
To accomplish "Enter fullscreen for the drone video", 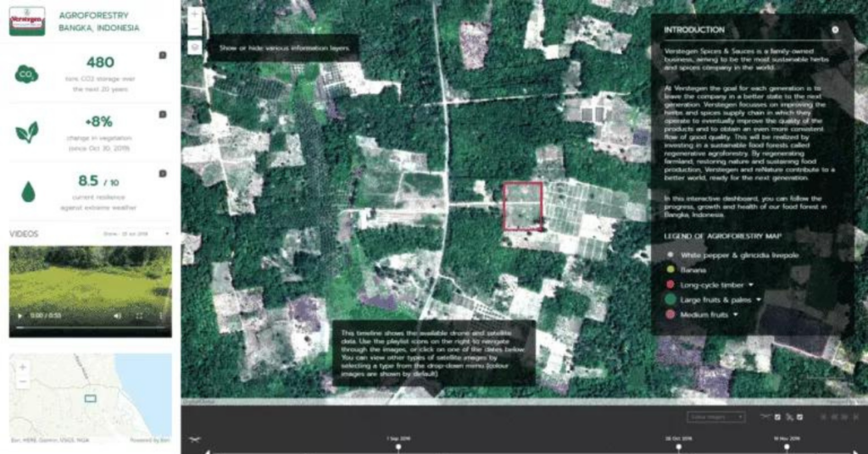I will pyautogui.click(x=140, y=316).
